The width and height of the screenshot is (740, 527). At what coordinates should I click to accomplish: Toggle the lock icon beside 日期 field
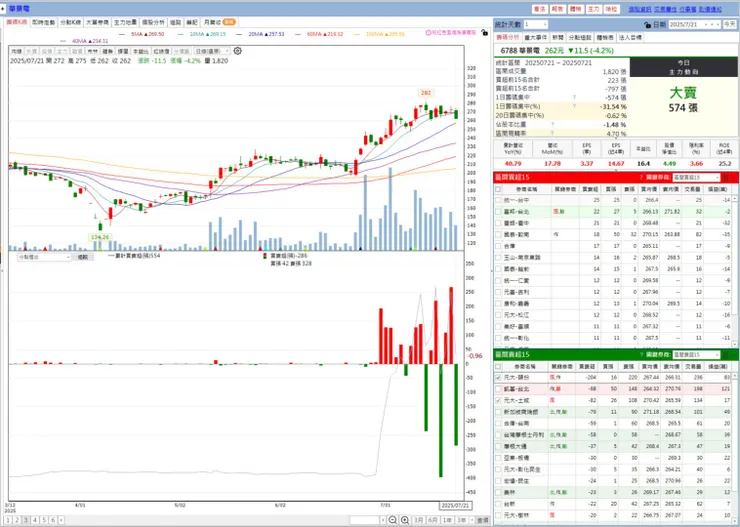click(x=648, y=25)
